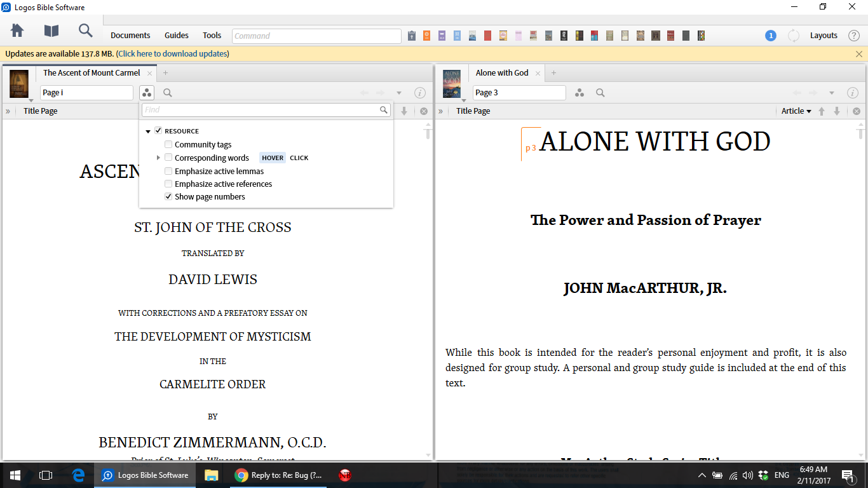Close the Alone with God tab
The width and height of the screenshot is (868, 488).
[x=538, y=74]
